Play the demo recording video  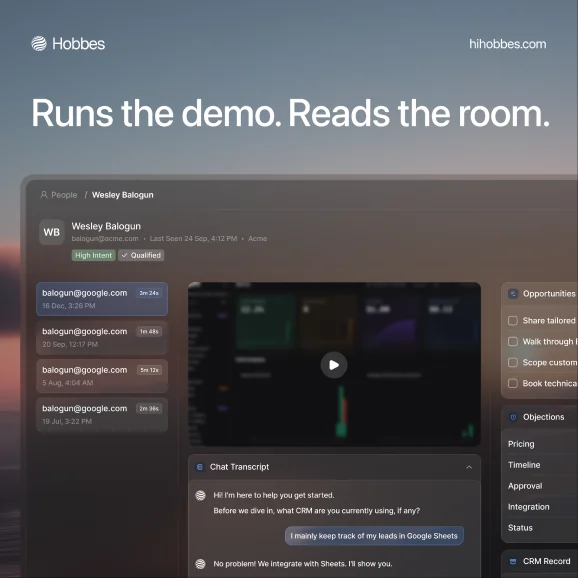click(x=334, y=365)
